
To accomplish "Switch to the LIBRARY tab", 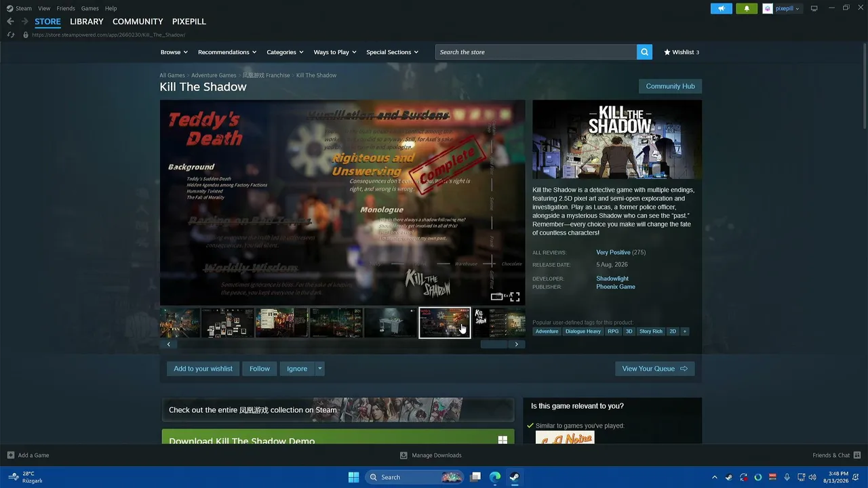I will (87, 22).
